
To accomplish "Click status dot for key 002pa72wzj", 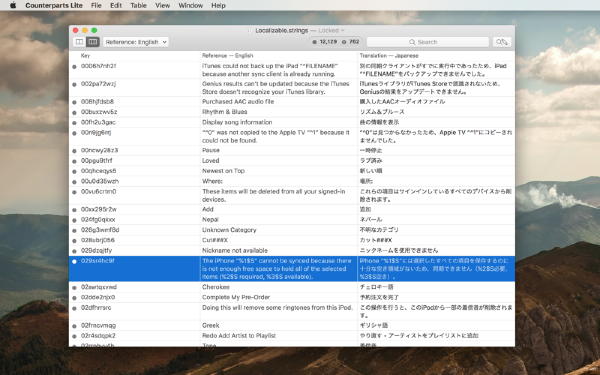I will (74, 84).
